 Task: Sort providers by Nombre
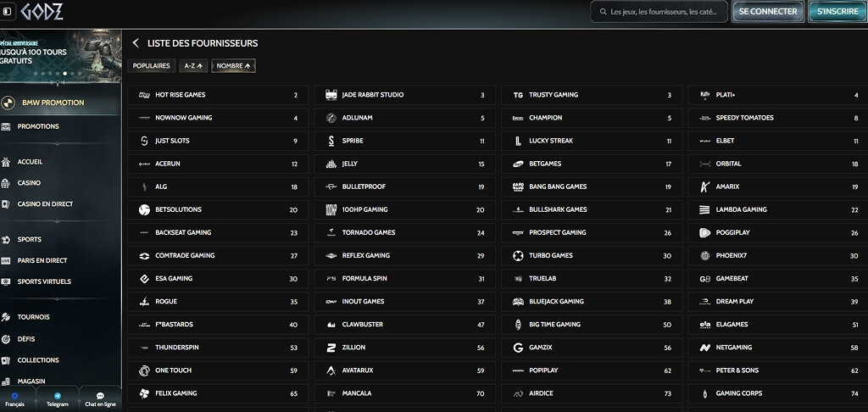(233, 66)
